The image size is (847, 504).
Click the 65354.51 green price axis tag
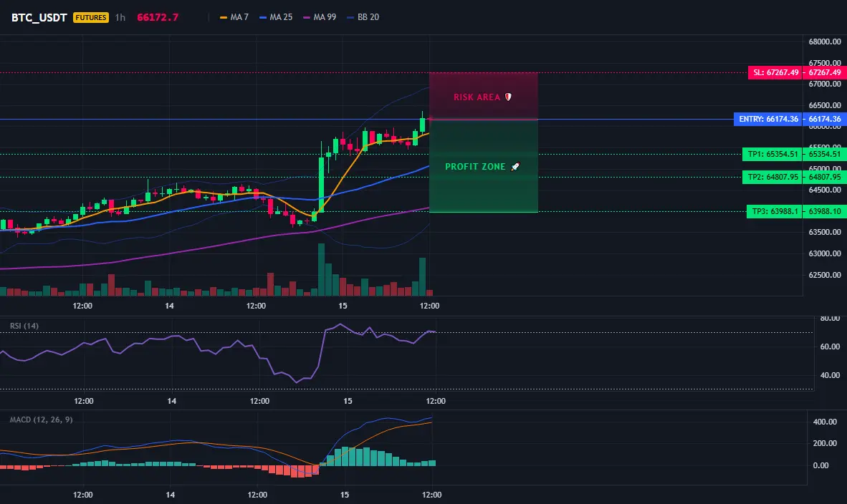tap(824, 154)
